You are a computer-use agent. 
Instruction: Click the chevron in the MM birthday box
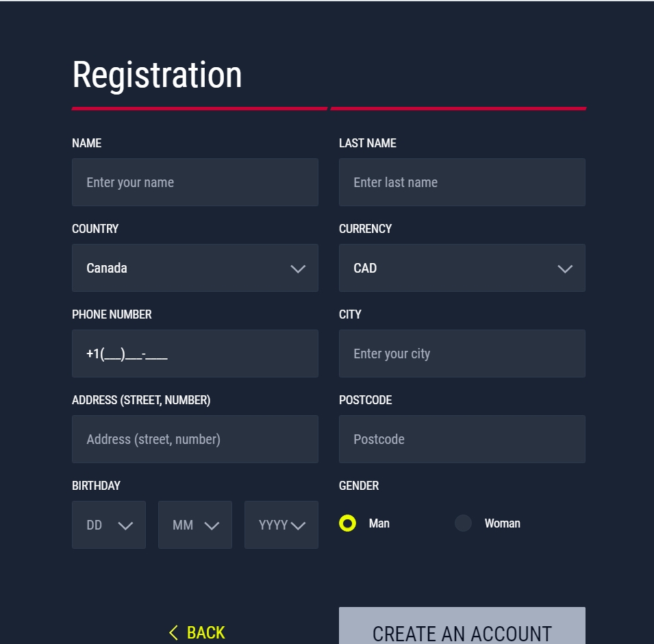(x=212, y=525)
